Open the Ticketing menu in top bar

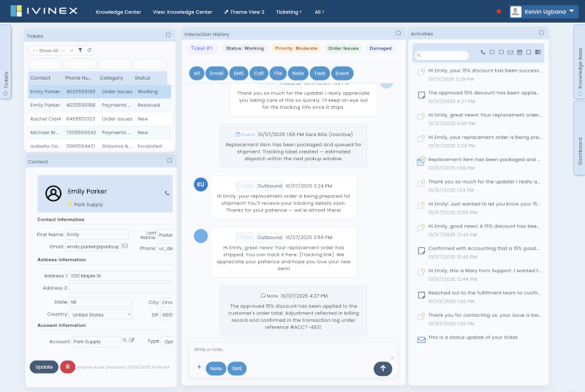pos(288,12)
